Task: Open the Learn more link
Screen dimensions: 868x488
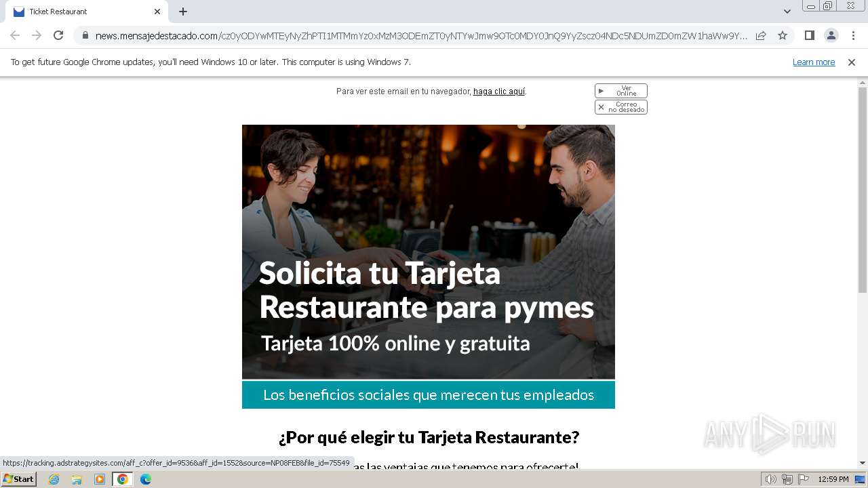Action: [x=814, y=62]
